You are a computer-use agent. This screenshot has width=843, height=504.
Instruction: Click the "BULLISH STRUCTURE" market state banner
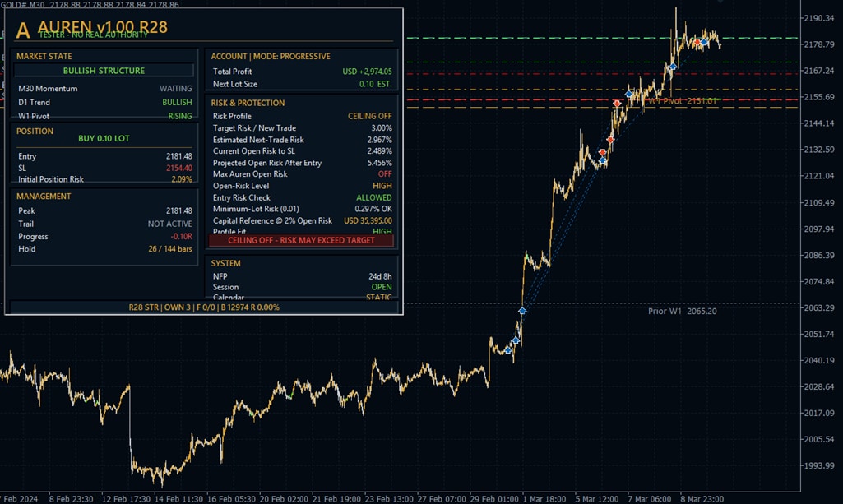coord(104,71)
